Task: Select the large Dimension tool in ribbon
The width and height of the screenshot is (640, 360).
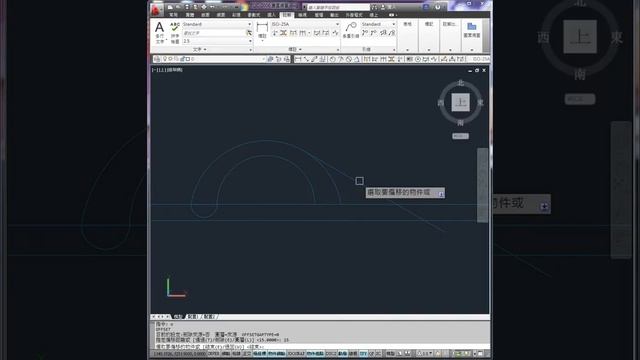Action: pos(262,28)
